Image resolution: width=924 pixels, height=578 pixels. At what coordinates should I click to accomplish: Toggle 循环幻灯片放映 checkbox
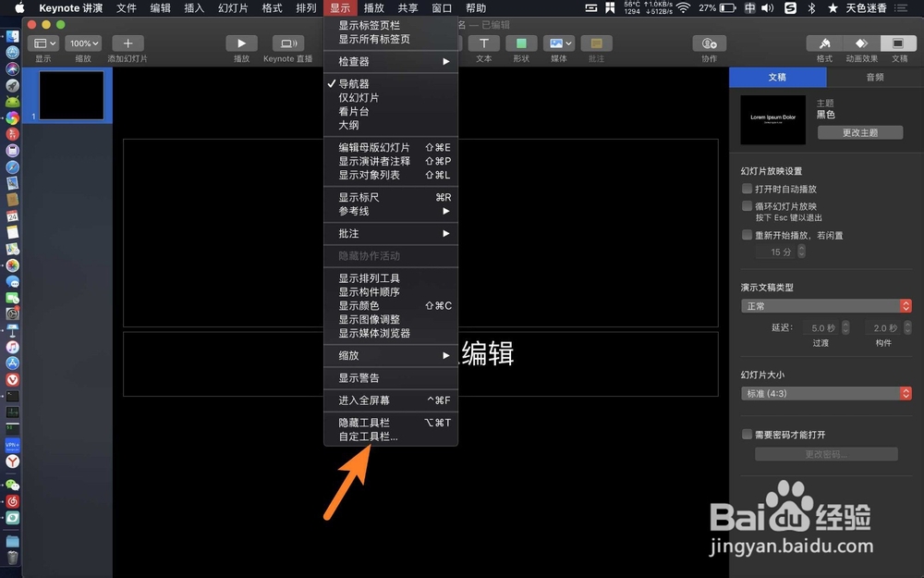tap(748, 206)
